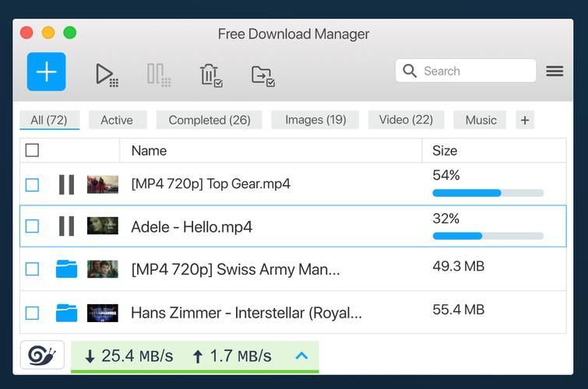
Task: Click the 25.4 MB/s download speed text
Action: click(x=137, y=356)
